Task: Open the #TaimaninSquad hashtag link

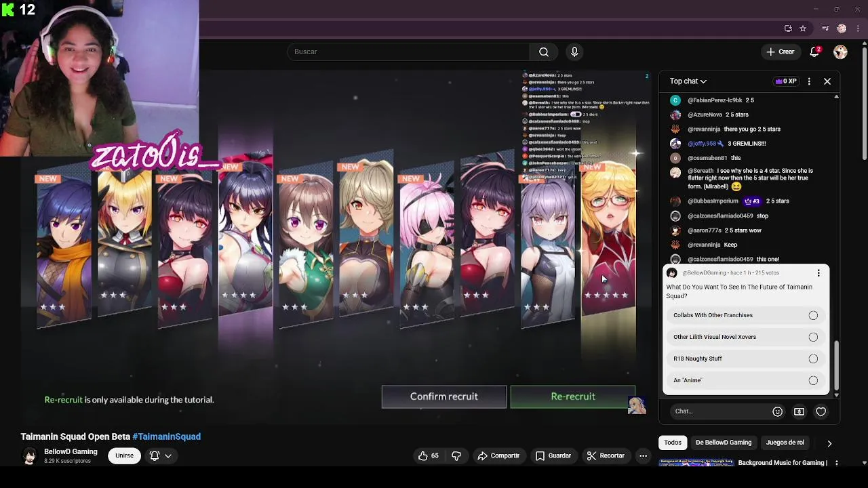Action: point(167,436)
